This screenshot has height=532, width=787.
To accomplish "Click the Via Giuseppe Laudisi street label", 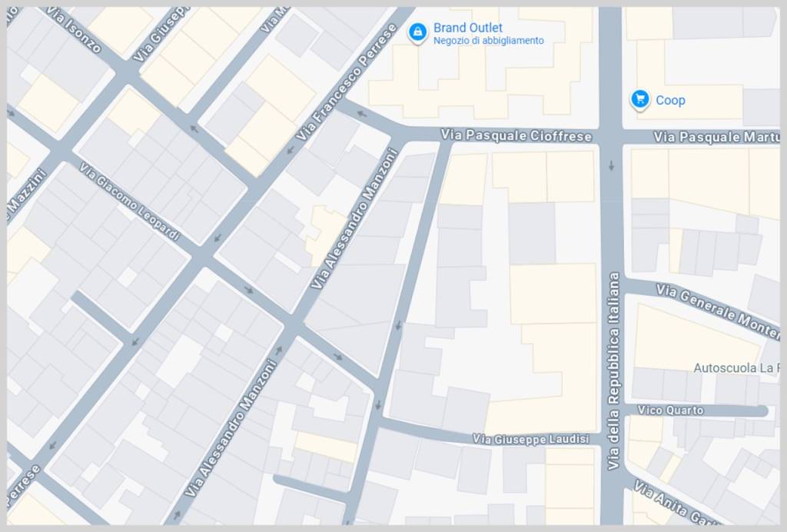I will pos(530,439).
